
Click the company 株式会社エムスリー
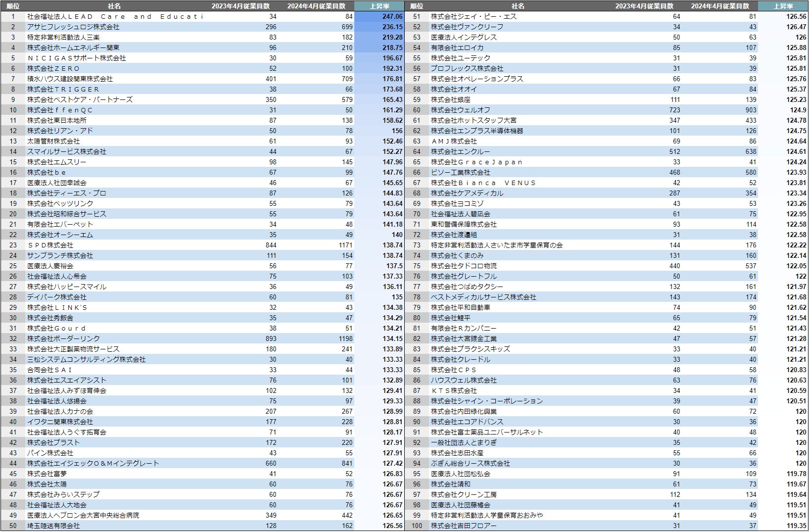click(x=57, y=162)
